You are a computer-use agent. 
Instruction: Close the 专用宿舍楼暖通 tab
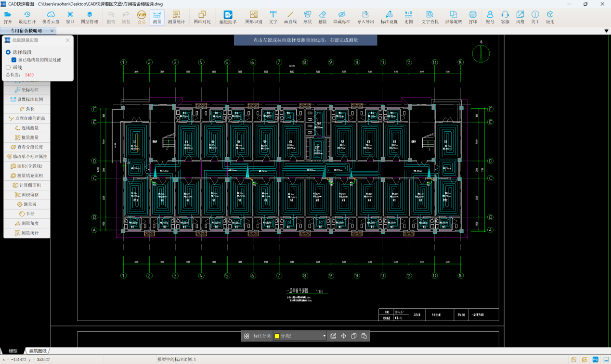tap(52, 31)
